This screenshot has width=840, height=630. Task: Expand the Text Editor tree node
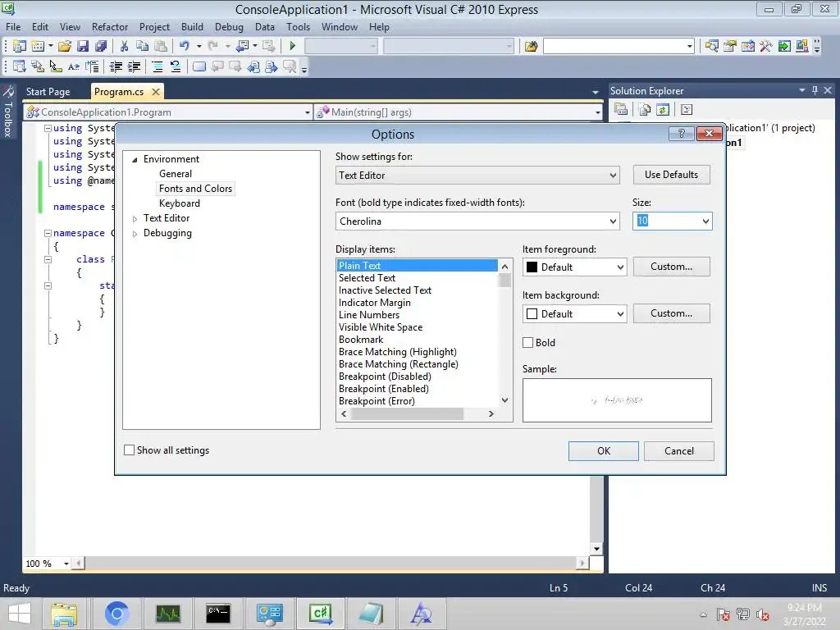pos(135,218)
